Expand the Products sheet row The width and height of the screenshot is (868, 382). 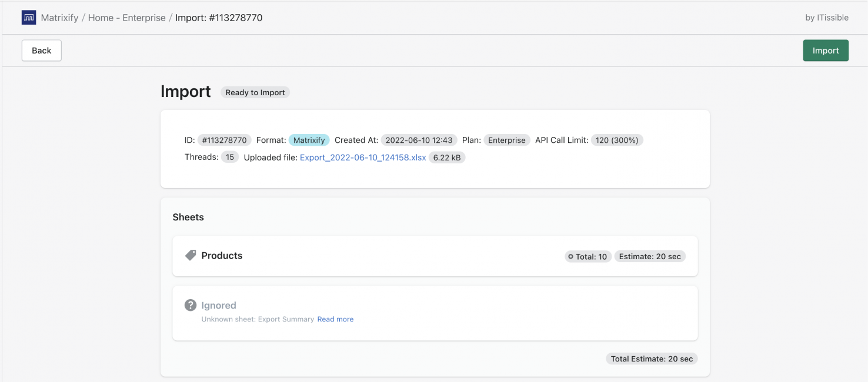pos(434,256)
